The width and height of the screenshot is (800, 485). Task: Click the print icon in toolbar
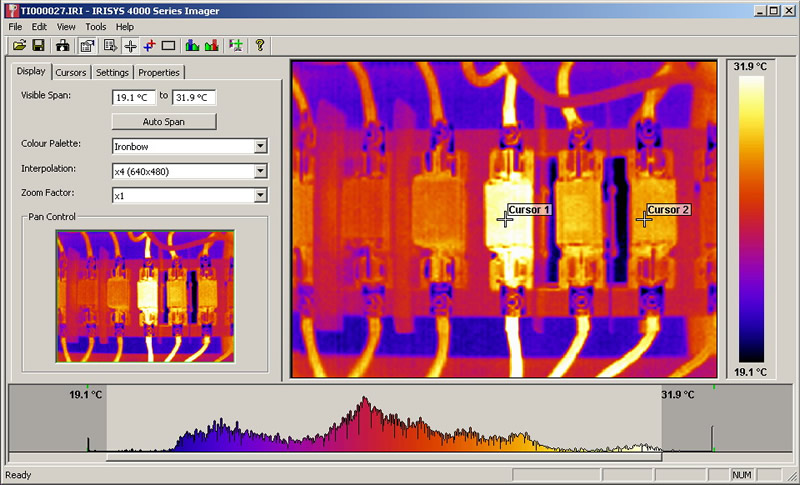click(x=63, y=45)
